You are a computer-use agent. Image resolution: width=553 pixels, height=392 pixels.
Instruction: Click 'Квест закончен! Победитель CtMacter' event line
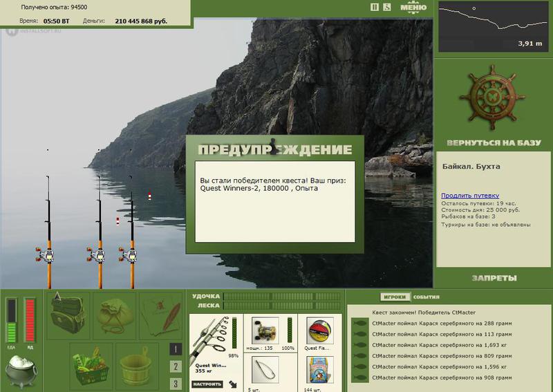click(x=424, y=312)
